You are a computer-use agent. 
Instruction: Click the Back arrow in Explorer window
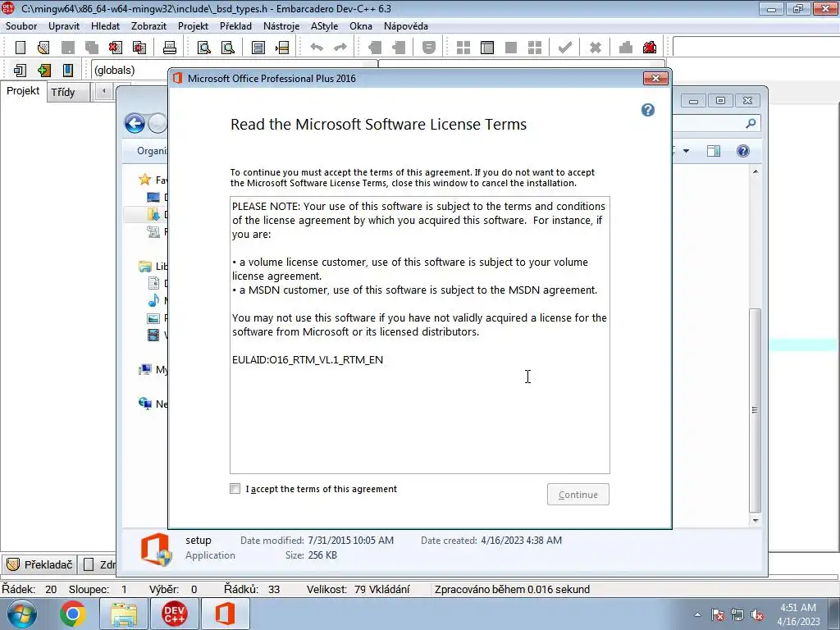(x=135, y=123)
